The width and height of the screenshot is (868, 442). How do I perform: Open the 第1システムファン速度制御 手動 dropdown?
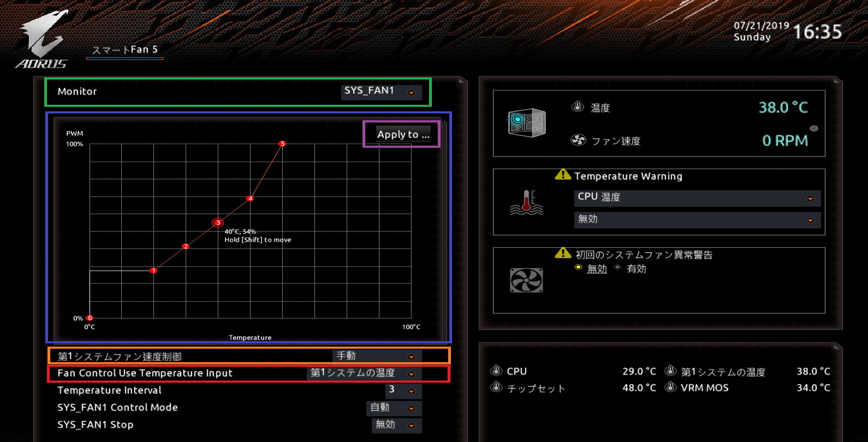click(x=376, y=356)
